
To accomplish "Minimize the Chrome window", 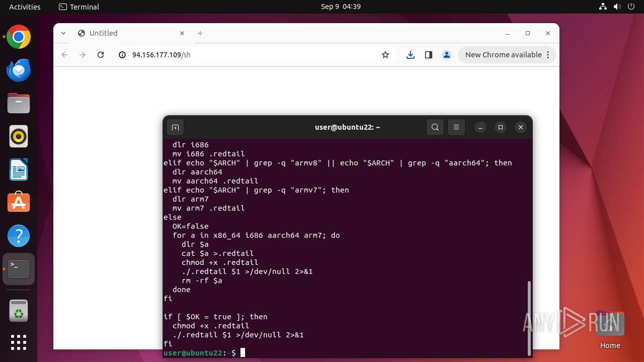I will click(508, 33).
